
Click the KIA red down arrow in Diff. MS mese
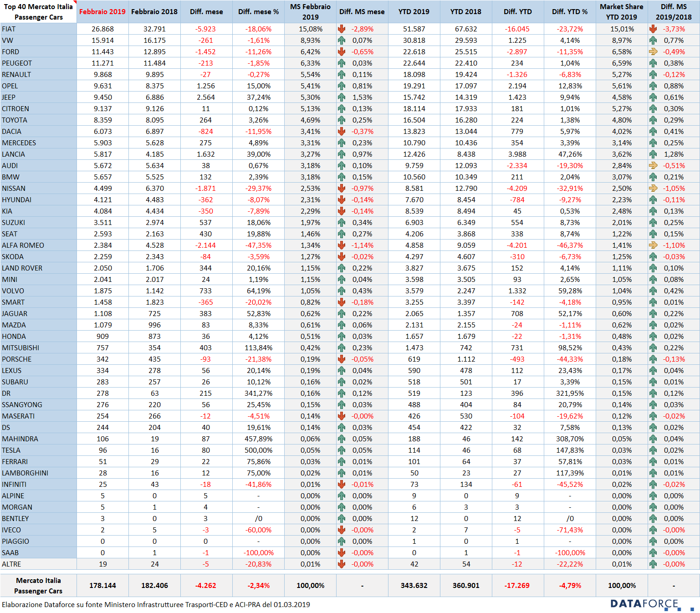click(342, 211)
